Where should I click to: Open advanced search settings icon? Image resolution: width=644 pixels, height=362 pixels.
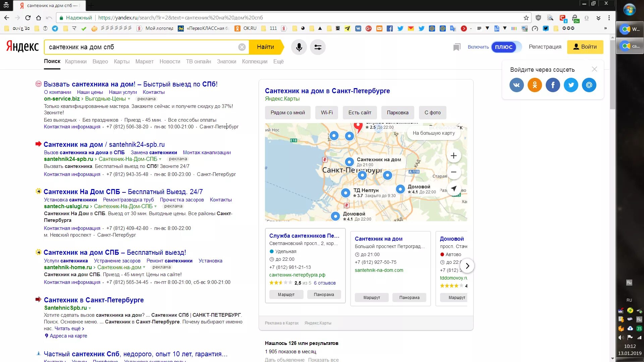tap(318, 47)
